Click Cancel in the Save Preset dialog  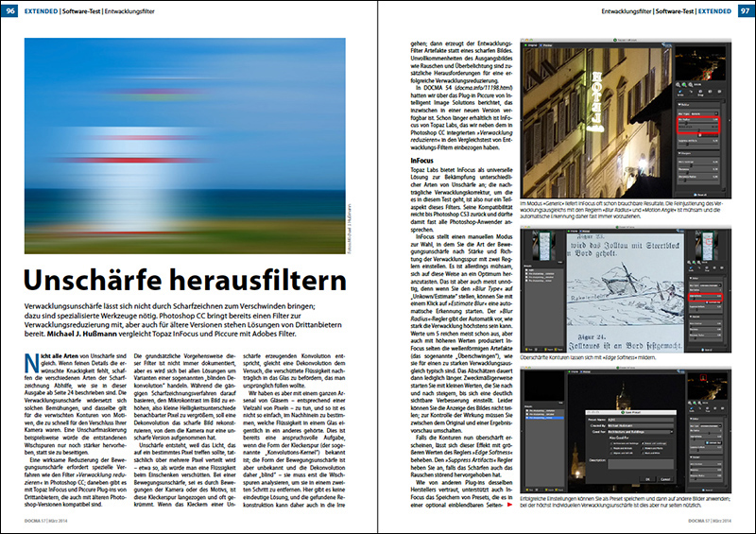click(665, 479)
